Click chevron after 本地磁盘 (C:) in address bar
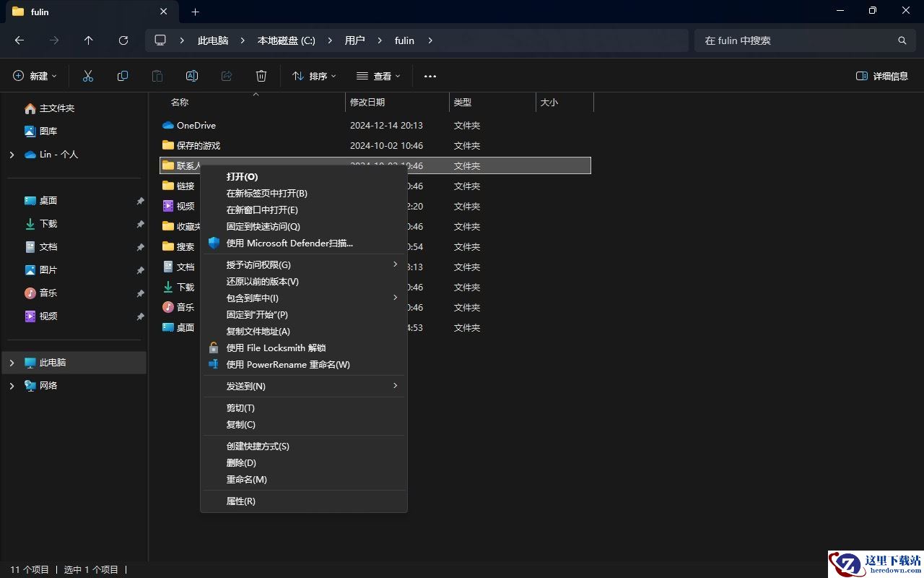The image size is (924, 578). click(x=330, y=40)
